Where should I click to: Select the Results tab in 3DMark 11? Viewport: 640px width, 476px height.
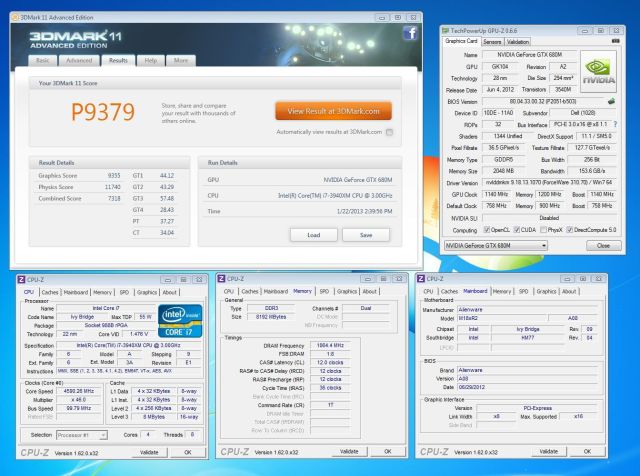coord(118,60)
